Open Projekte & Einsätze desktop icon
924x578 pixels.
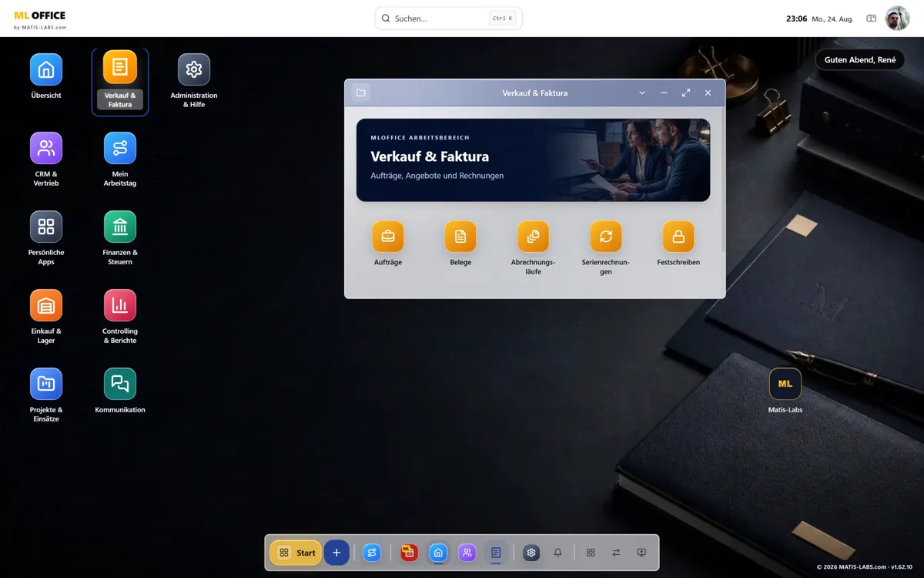click(x=46, y=384)
